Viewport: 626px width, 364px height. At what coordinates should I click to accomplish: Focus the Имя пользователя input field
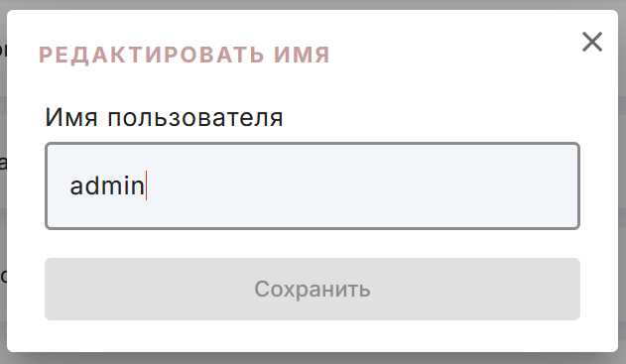(313, 185)
